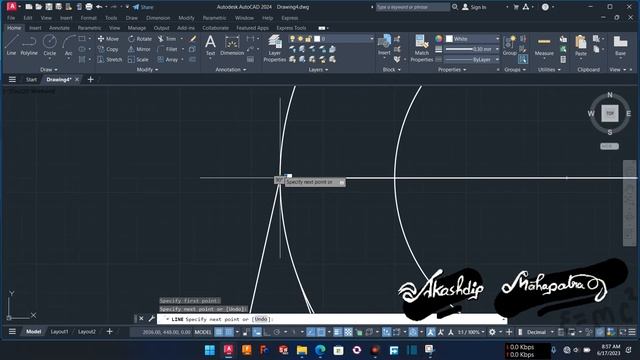
Task: Expand the Properties panel
Action: tap(452, 70)
